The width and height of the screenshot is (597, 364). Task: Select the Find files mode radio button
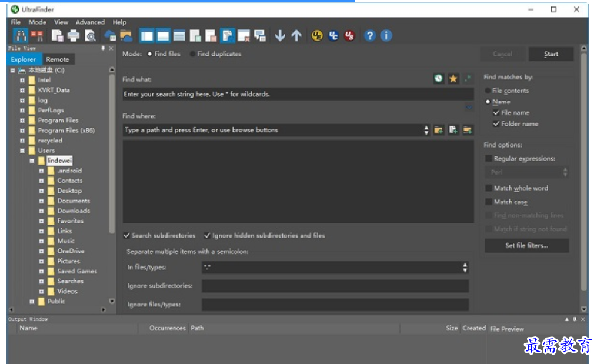coord(149,54)
